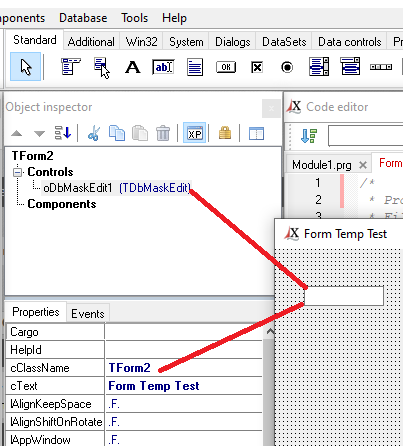
Task: Click the Code editor blue arrow icon
Action: [309, 136]
